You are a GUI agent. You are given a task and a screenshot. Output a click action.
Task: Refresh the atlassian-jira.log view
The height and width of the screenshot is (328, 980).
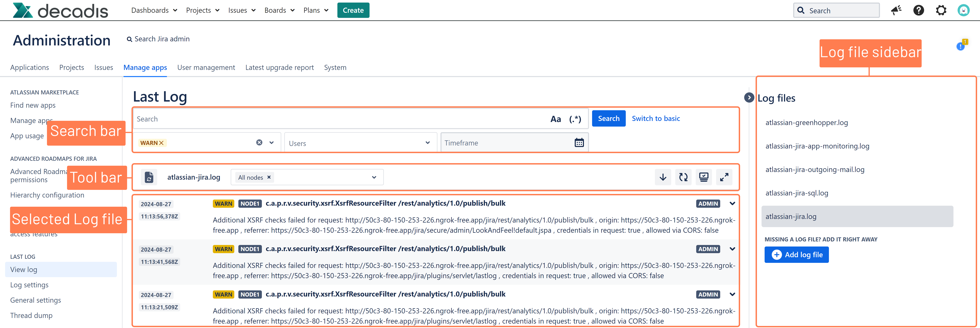(x=683, y=177)
